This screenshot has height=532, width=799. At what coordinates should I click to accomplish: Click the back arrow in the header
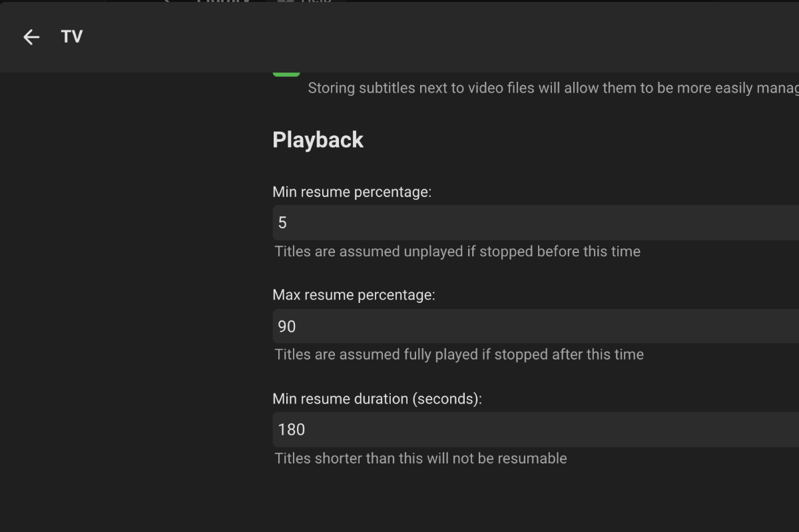coord(31,37)
